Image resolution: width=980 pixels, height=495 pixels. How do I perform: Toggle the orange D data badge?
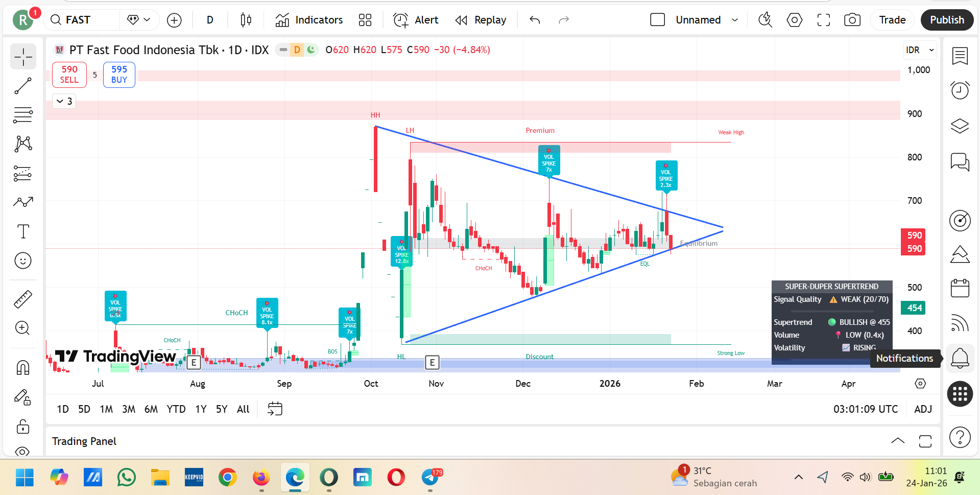[x=297, y=50]
